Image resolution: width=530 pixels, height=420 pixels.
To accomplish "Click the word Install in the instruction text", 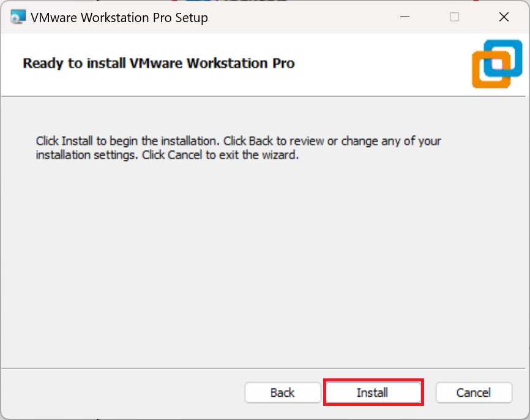I will click(x=77, y=141).
